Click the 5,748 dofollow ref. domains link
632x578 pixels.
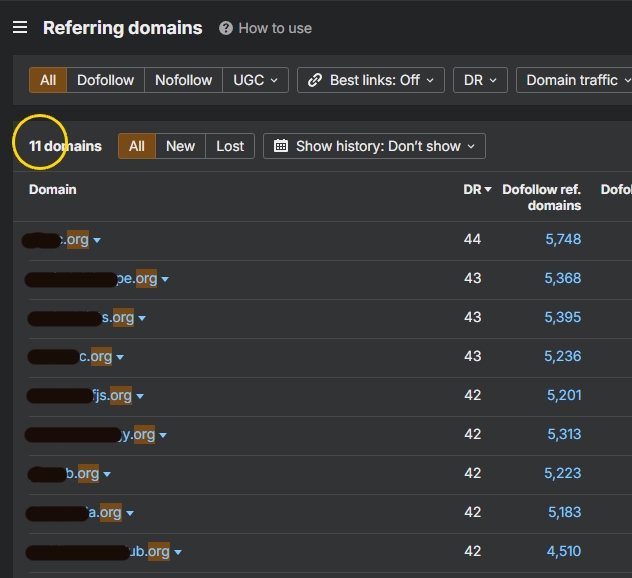pos(563,239)
